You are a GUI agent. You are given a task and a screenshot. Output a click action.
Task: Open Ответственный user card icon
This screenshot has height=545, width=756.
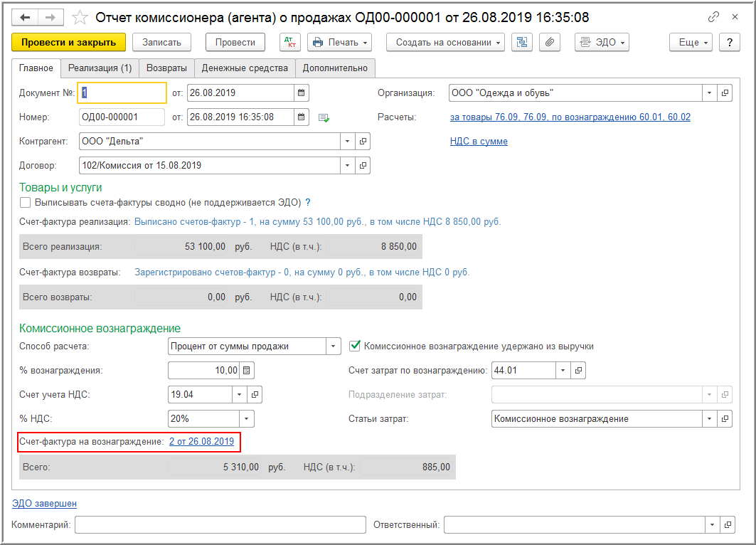(728, 525)
